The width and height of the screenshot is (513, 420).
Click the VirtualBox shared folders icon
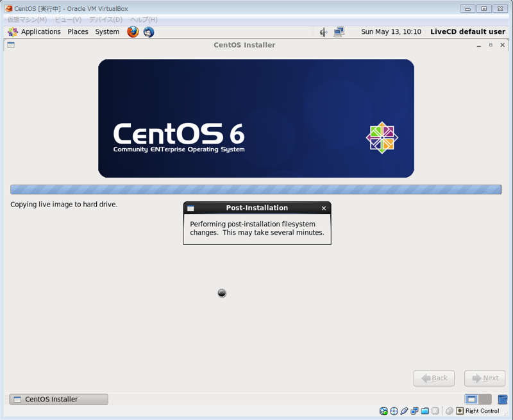(x=425, y=411)
